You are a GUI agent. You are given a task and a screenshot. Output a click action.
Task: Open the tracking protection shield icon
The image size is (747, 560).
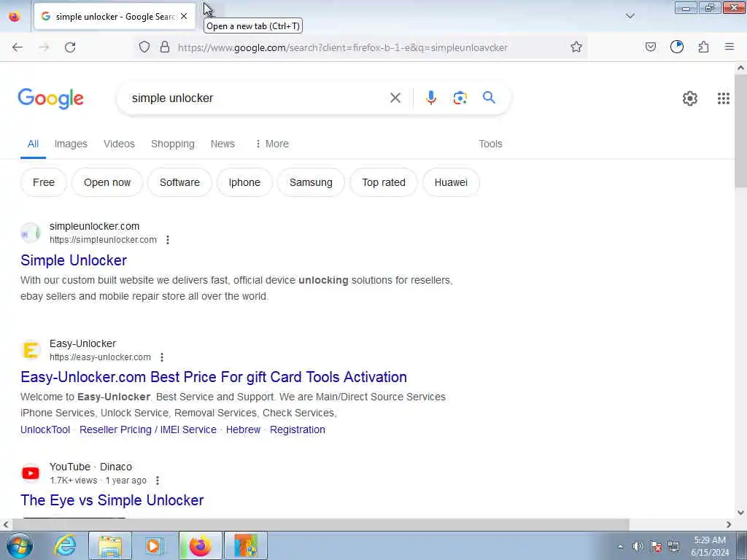(x=144, y=47)
